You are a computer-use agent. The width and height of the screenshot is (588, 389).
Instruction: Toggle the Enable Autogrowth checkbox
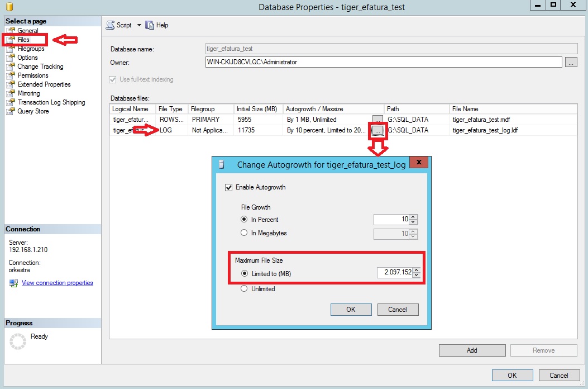tap(228, 187)
